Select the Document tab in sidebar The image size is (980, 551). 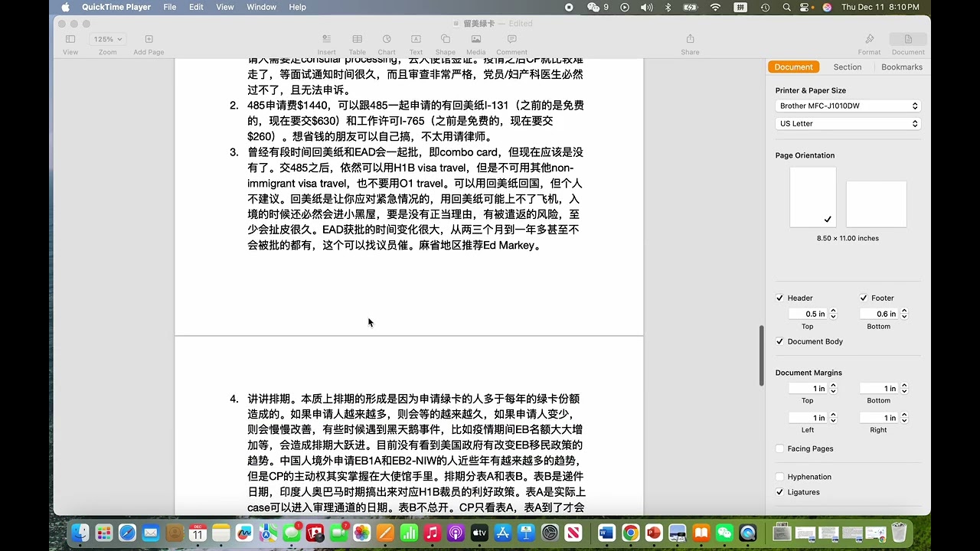793,67
